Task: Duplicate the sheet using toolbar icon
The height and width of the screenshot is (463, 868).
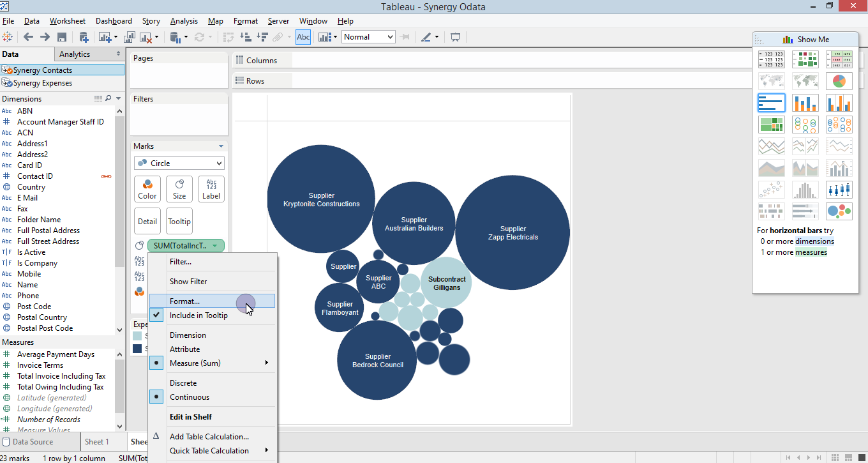Action: (x=130, y=37)
